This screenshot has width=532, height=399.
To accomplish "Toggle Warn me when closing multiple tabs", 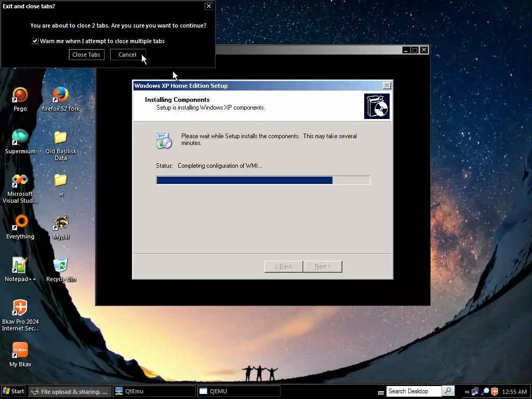I will (x=35, y=41).
